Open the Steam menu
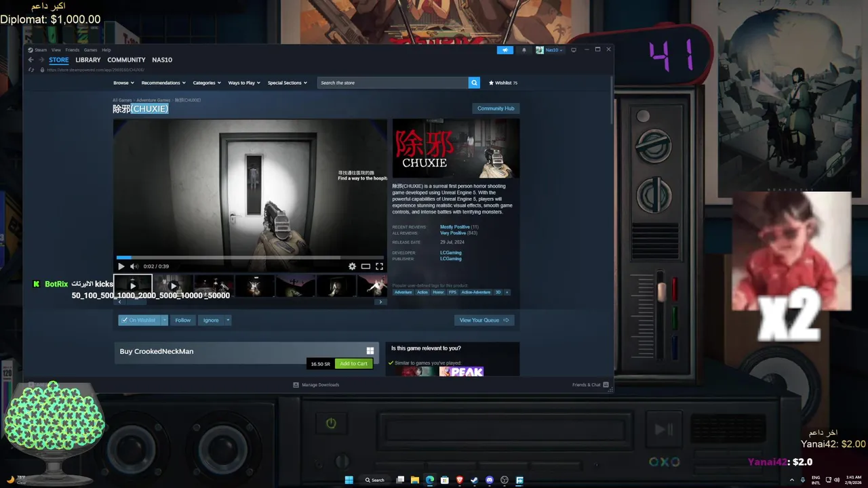 [41, 49]
